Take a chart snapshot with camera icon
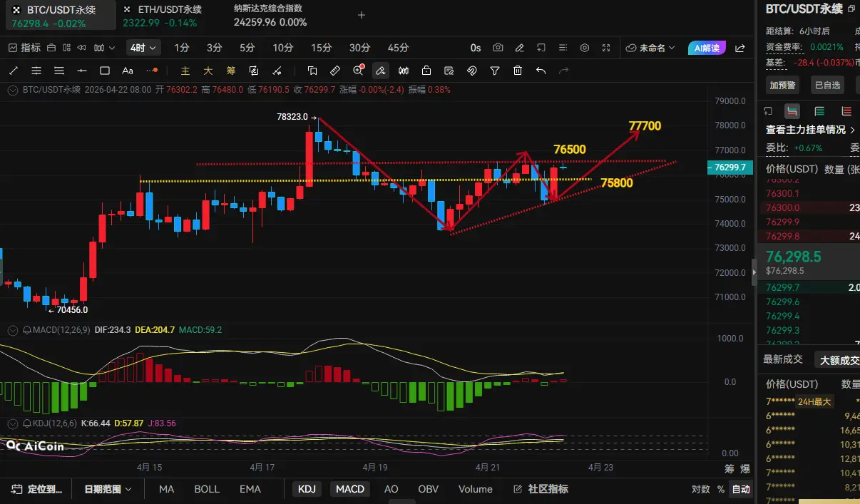The height and width of the screenshot is (504, 860). coord(498,48)
